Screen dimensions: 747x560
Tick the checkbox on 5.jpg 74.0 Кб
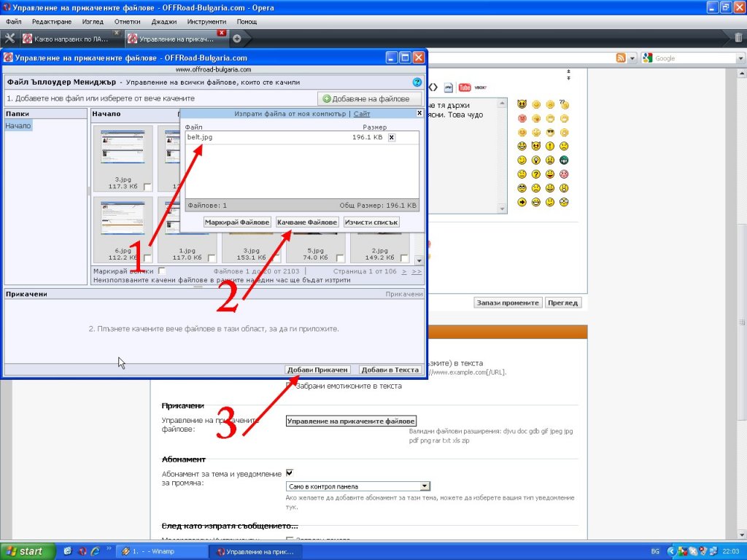point(340,258)
